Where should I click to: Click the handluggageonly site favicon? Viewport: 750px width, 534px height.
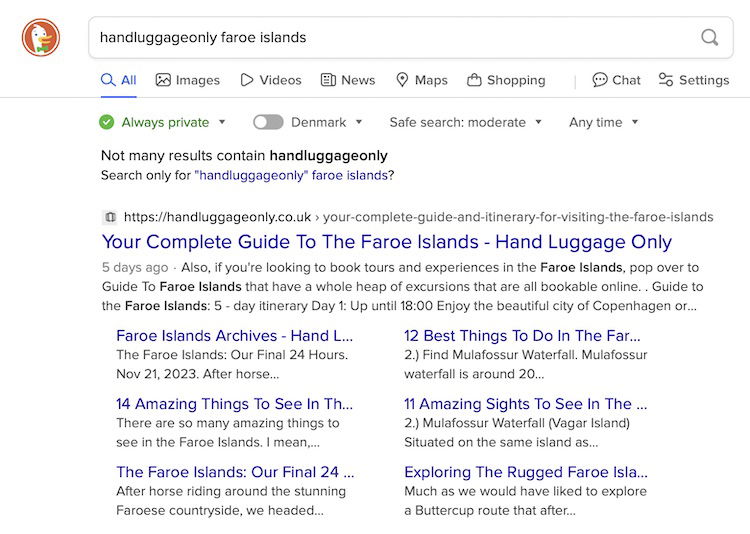pos(109,217)
